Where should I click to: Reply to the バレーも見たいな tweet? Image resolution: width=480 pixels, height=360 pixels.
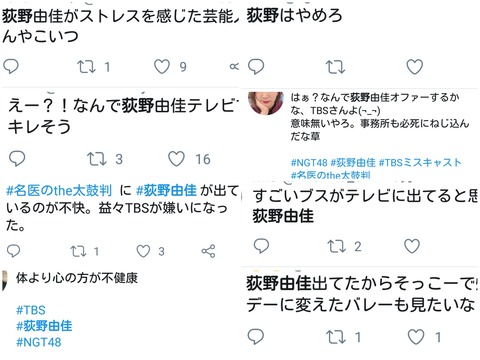point(256,337)
